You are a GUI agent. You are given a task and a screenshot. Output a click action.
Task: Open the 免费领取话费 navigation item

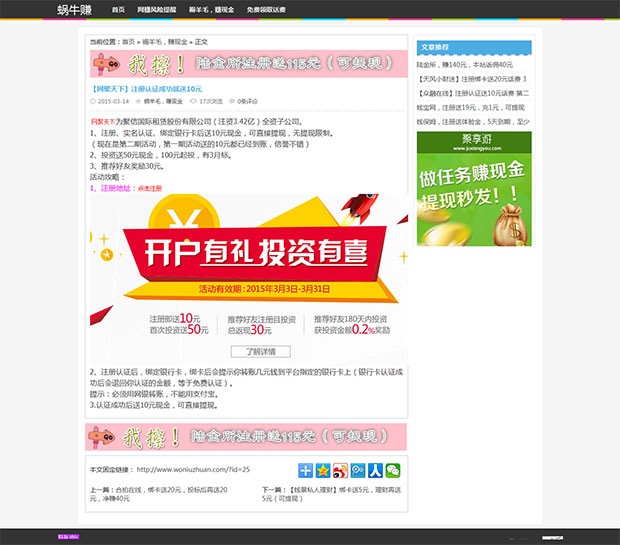266,9
